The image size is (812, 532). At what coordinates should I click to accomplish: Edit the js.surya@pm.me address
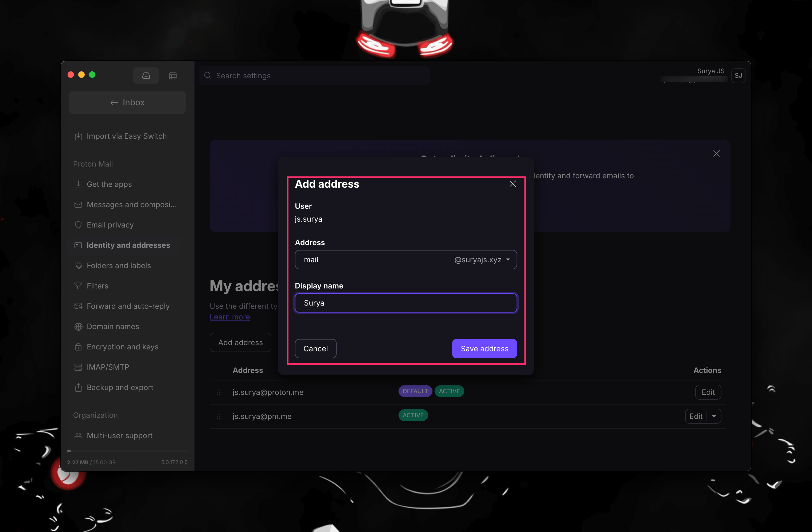tap(696, 416)
